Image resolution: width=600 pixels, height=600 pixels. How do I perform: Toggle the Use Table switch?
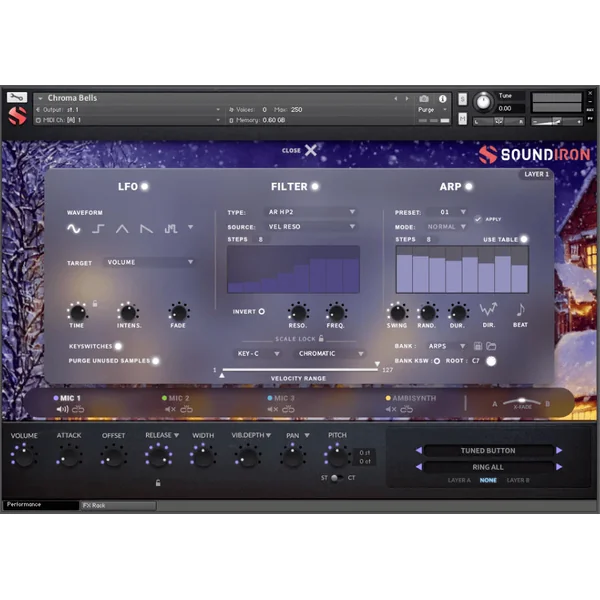pos(524,239)
